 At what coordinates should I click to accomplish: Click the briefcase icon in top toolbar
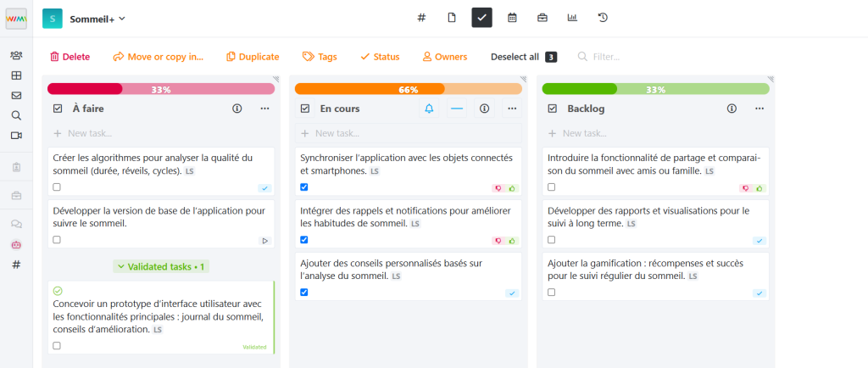point(542,17)
